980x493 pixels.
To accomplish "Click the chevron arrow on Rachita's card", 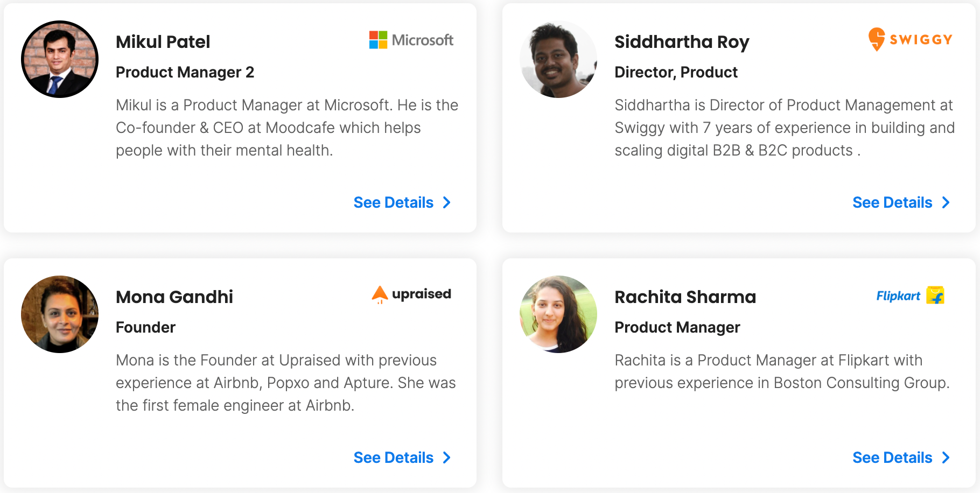I will point(946,457).
